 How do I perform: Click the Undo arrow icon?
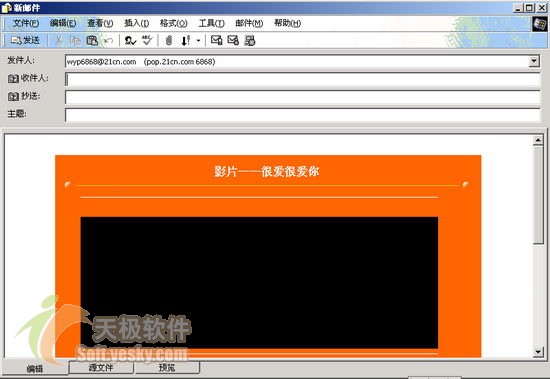point(109,41)
